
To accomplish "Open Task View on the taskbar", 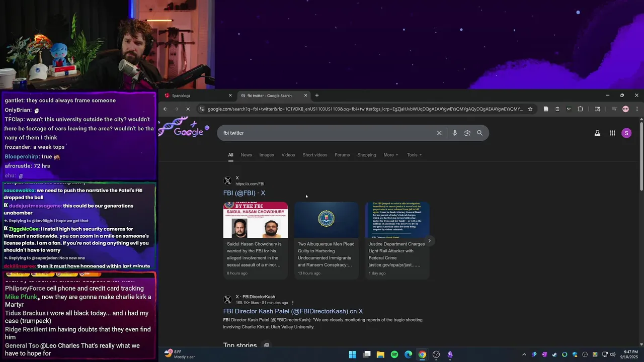I will point(367,354).
